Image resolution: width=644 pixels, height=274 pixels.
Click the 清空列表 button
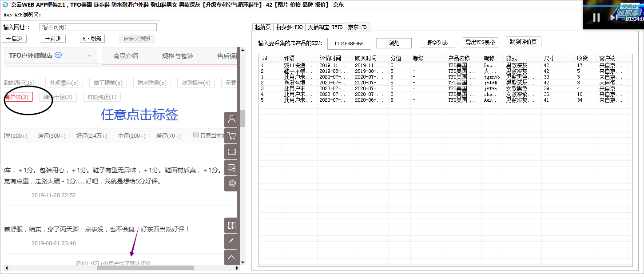pos(437,43)
